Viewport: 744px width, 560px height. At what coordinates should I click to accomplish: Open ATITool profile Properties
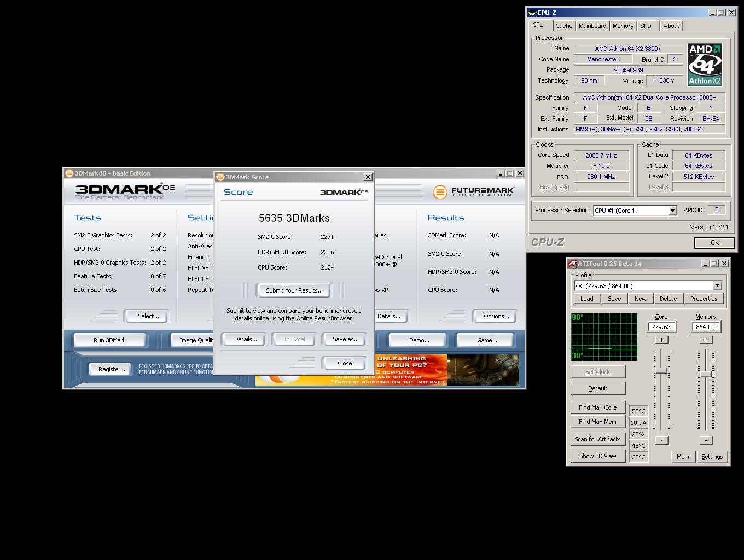click(704, 299)
